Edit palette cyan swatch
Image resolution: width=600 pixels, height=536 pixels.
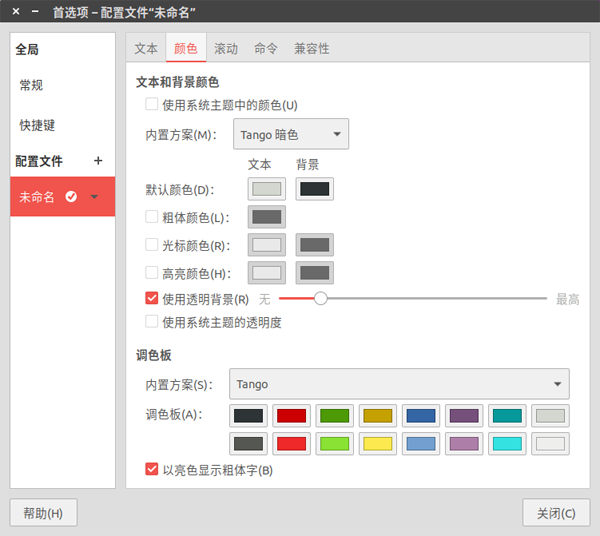[x=507, y=444]
